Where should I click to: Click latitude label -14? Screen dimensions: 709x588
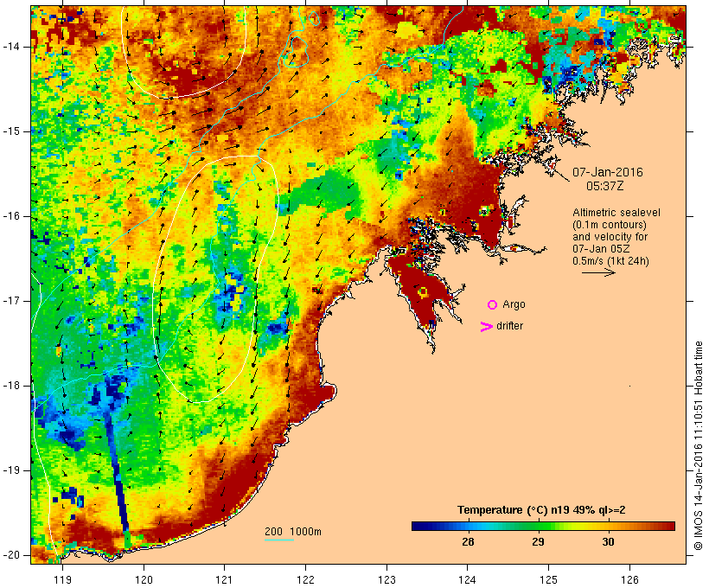pyautogui.click(x=11, y=47)
